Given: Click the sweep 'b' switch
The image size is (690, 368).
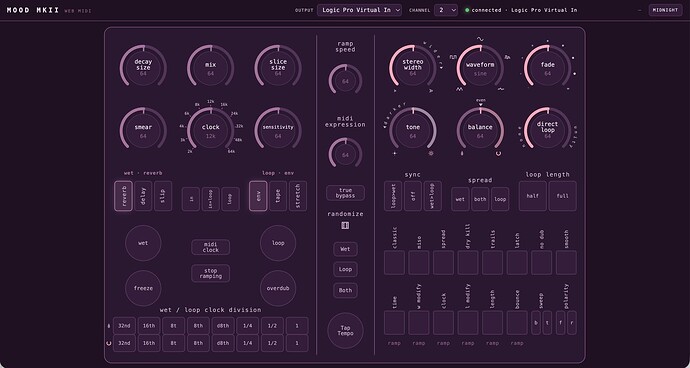Looking at the screenshot, I should click(x=536, y=323).
